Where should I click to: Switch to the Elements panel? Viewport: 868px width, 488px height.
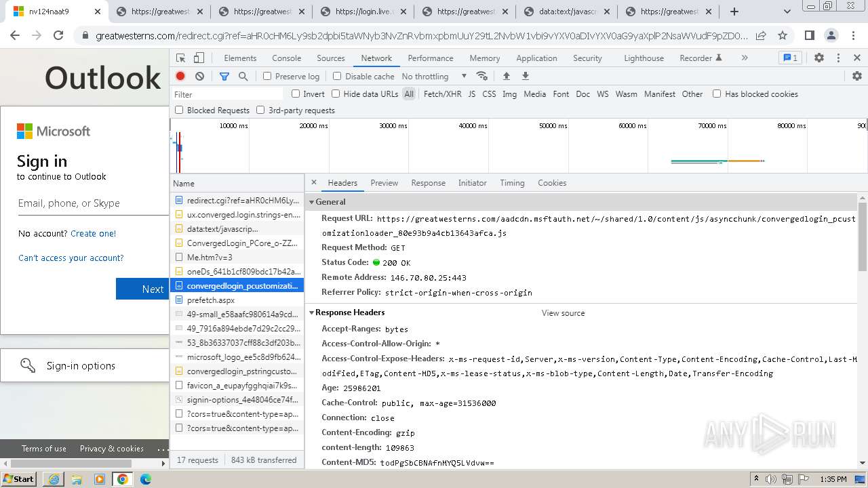(x=240, y=58)
